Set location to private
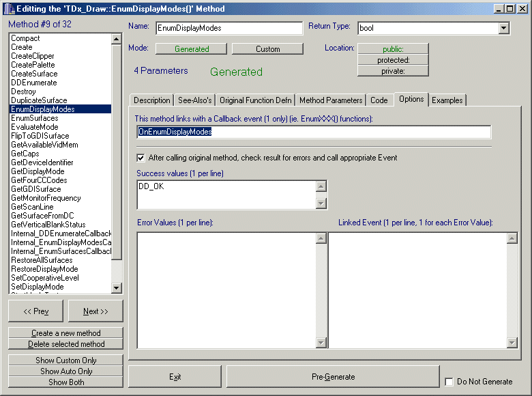This screenshot has width=532, height=396. coord(393,71)
